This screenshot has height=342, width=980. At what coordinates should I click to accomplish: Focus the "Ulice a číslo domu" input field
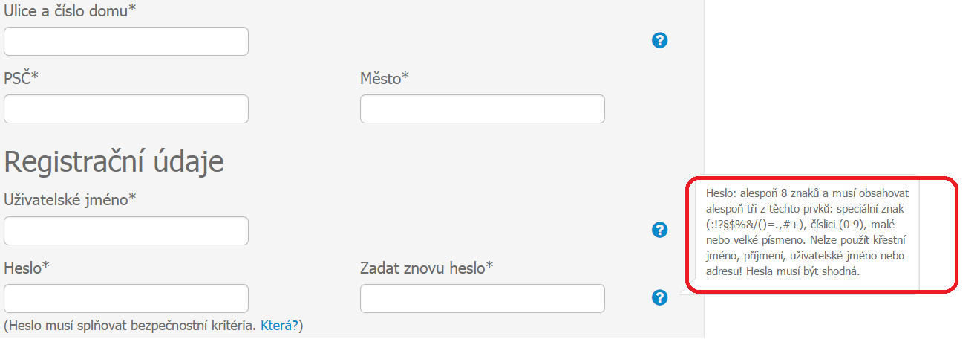126,42
